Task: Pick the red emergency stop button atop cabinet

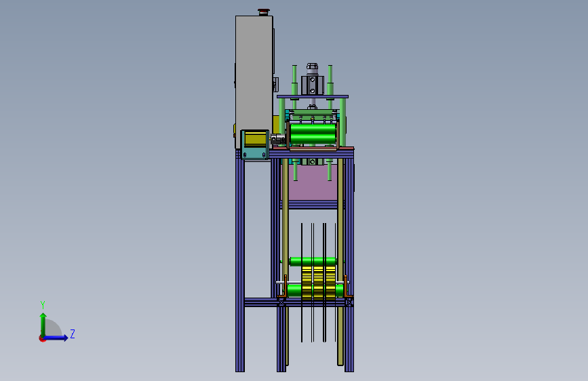Action: point(264,12)
